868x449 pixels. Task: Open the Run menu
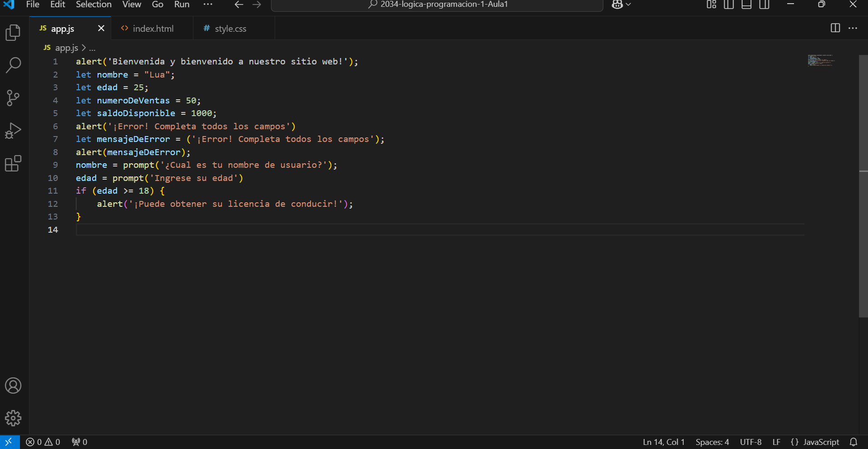[x=182, y=5]
